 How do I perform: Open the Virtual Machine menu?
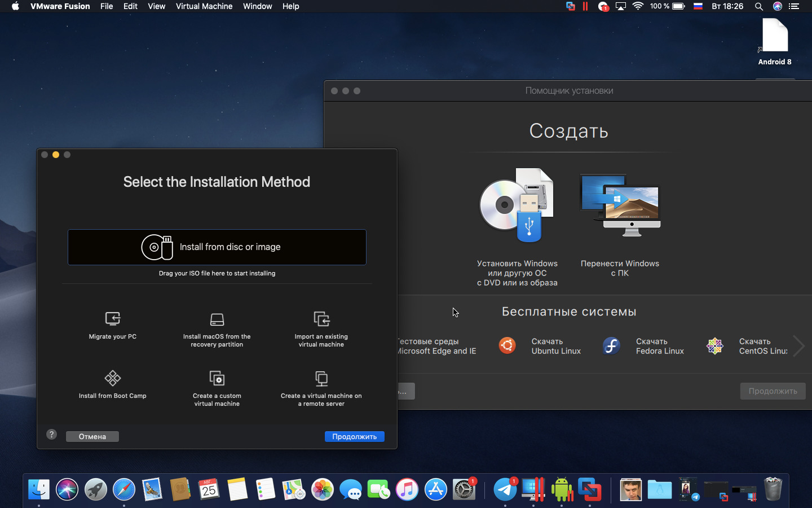point(204,6)
